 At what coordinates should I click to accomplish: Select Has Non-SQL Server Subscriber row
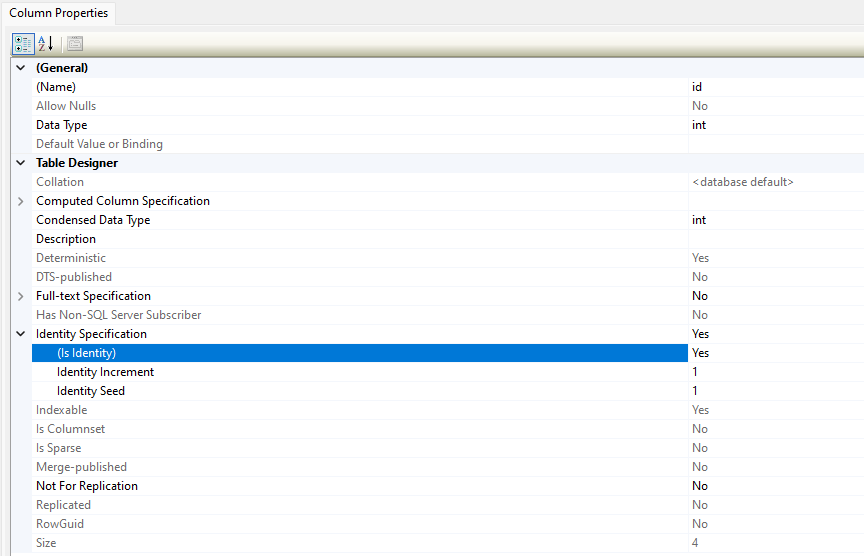click(x=360, y=315)
